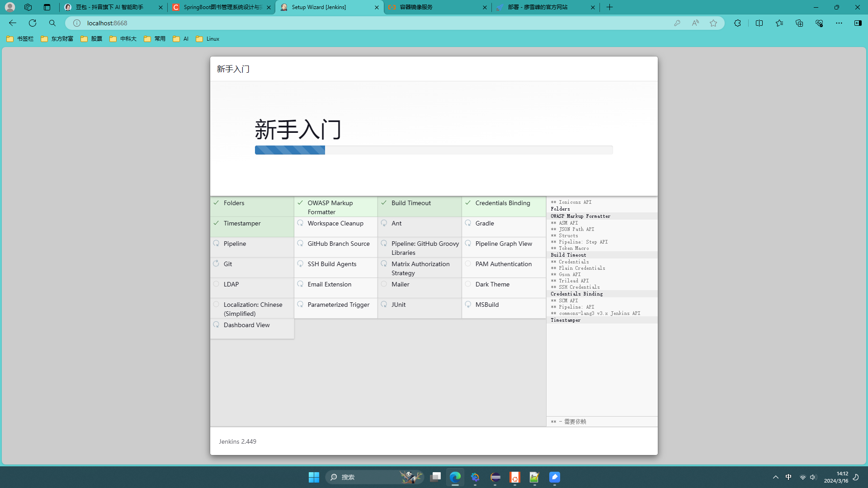
Task: Open Settings and more ellipsis menu
Action: coord(839,23)
